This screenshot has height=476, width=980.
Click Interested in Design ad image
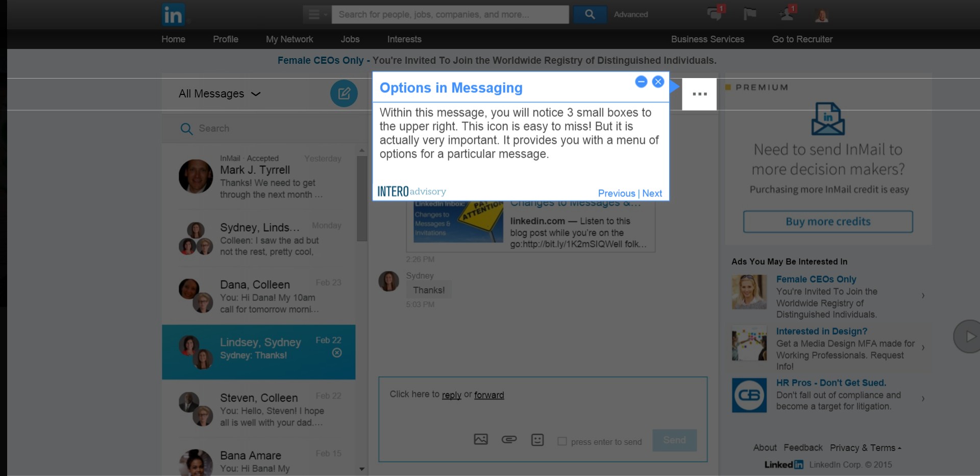click(x=749, y=343)
